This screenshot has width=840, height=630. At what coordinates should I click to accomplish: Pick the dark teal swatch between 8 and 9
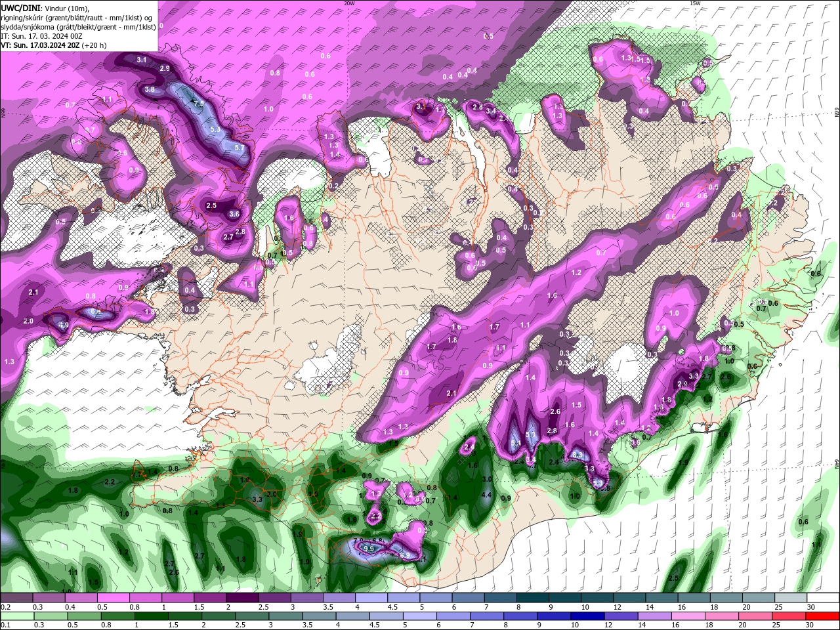point(534,598)
